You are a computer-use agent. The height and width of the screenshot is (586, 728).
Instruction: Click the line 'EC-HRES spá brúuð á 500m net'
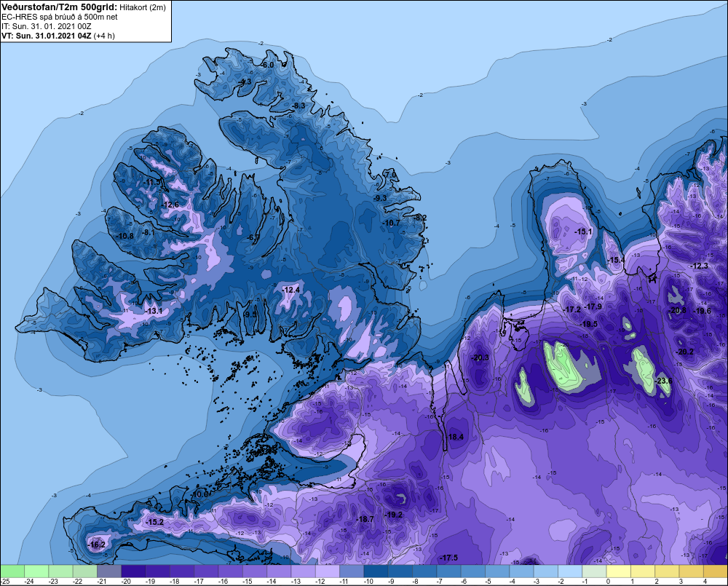click(x=60, y=17)
